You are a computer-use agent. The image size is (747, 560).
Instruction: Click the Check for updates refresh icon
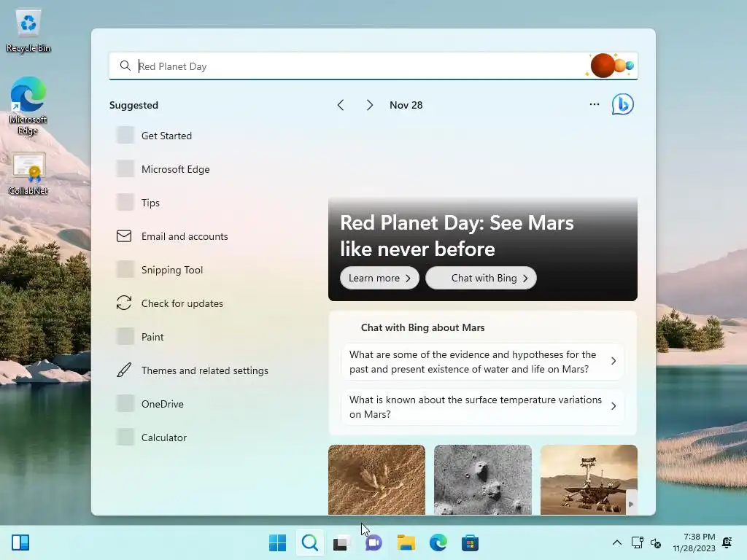pyautogui.click(x=124, y=303)
